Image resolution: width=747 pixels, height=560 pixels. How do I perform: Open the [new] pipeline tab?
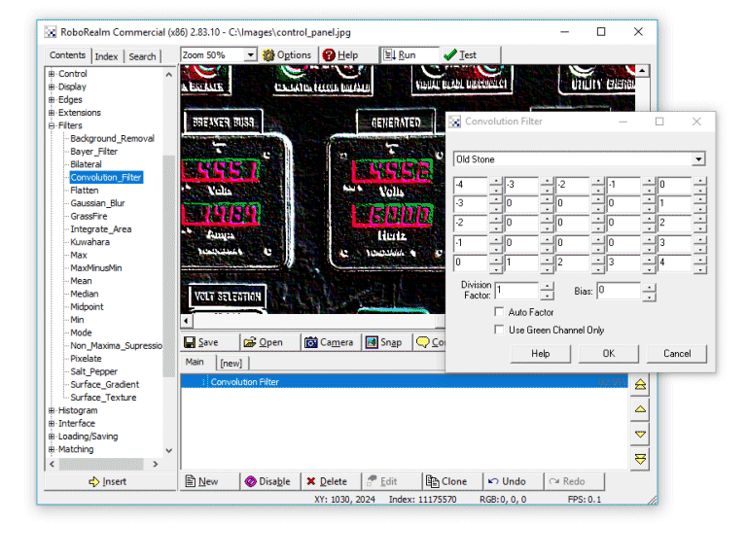[x=231, y=363]
